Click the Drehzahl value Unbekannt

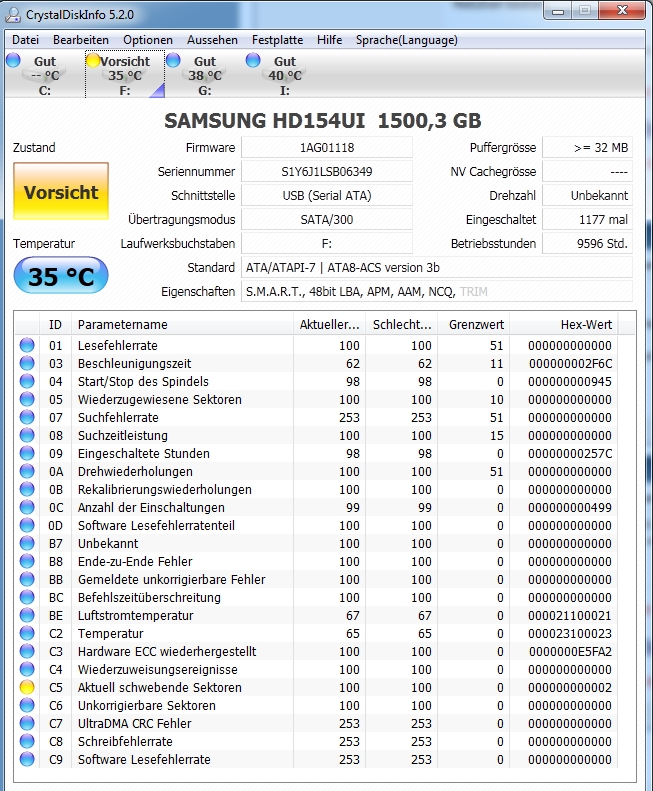[x=587, y=195]
